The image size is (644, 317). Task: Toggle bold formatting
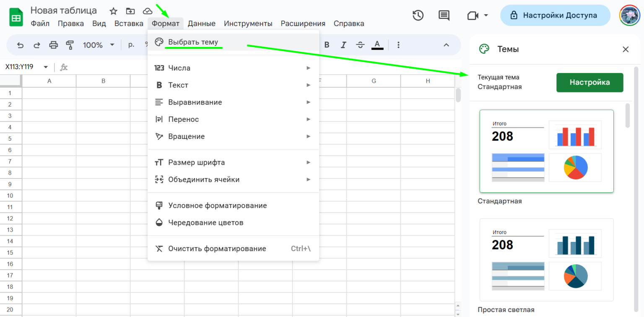tap(327, 45)
